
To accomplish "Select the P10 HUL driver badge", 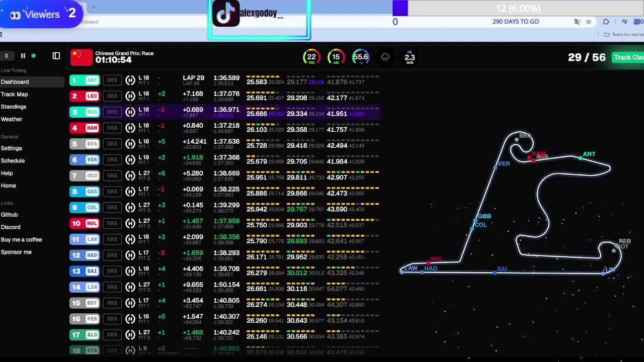I will tap(85, 223).
